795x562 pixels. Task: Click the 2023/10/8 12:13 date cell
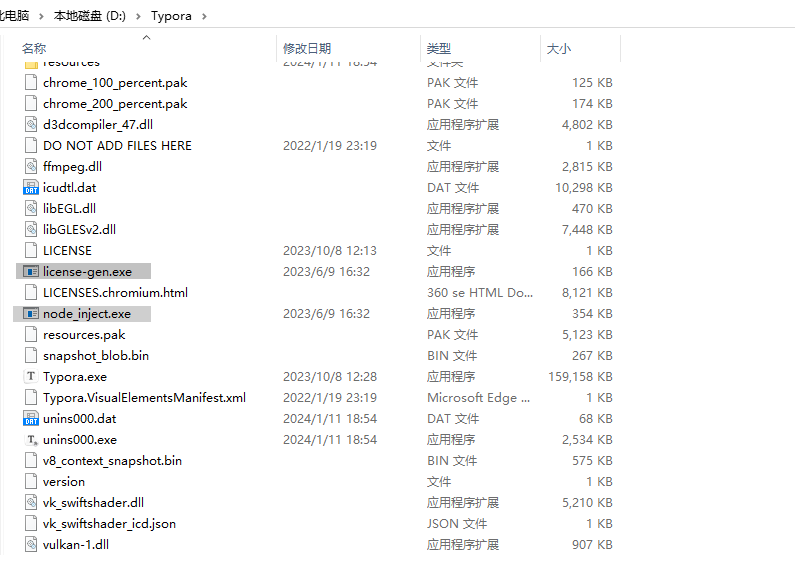tap(330, 251)
